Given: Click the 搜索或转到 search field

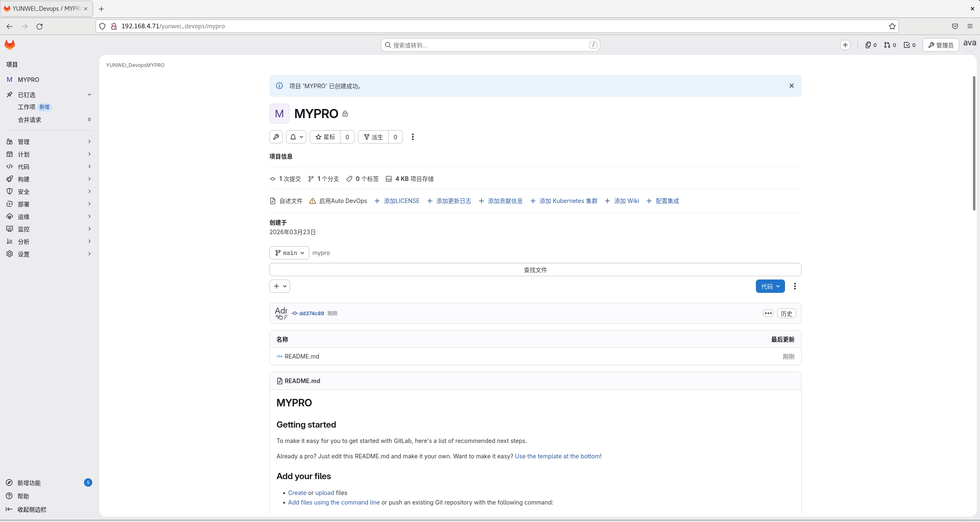Looking at the screenshot, I should [490, 45].
